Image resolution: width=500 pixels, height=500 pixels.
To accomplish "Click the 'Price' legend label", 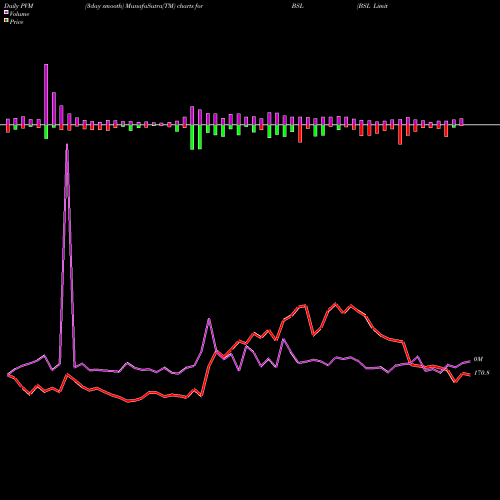I will point(16,22).
